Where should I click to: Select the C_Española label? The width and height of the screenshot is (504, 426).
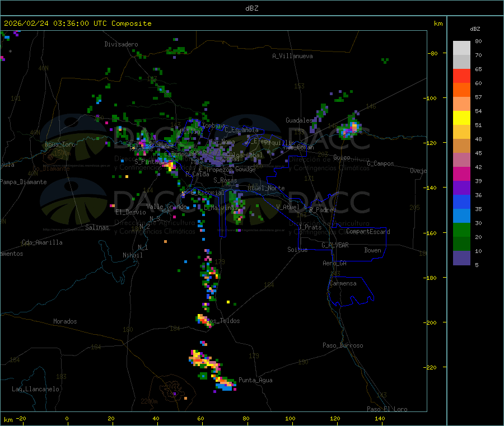pos(241,130)
